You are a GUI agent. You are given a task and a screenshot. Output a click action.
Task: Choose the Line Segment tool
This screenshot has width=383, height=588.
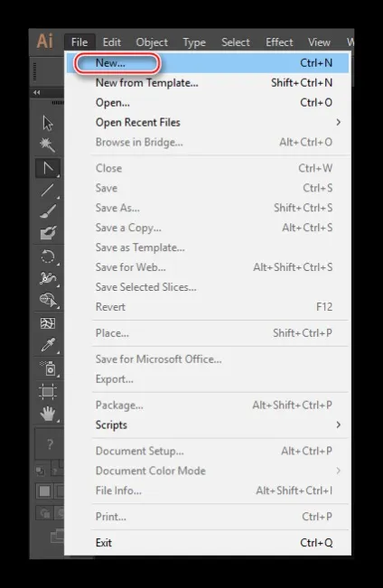[x=48, y=190]
